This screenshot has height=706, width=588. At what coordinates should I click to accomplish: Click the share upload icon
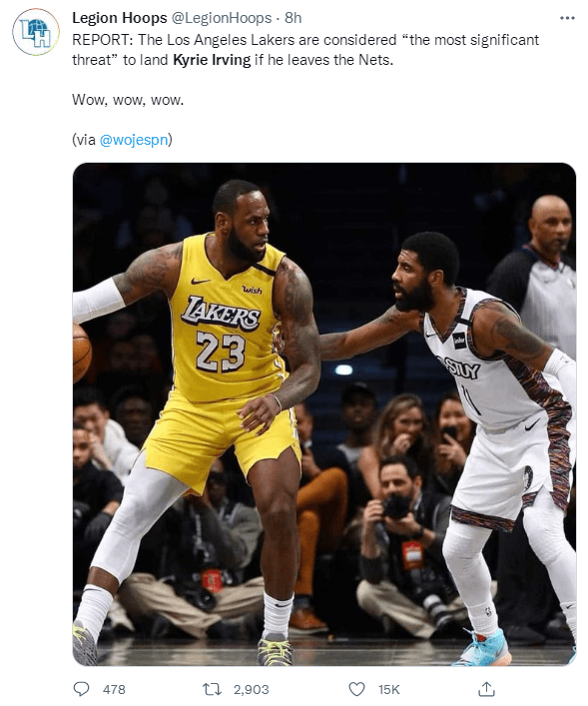pos(487,688)
